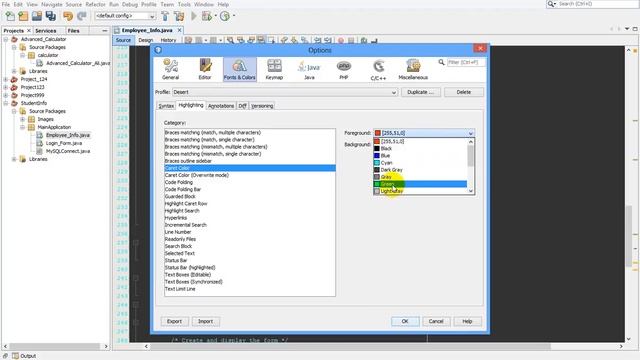Image resolution: width=640 pixels, height=360 pixels.
Task: Click the Options Filter input field
Action: click(x=466, y=62)
